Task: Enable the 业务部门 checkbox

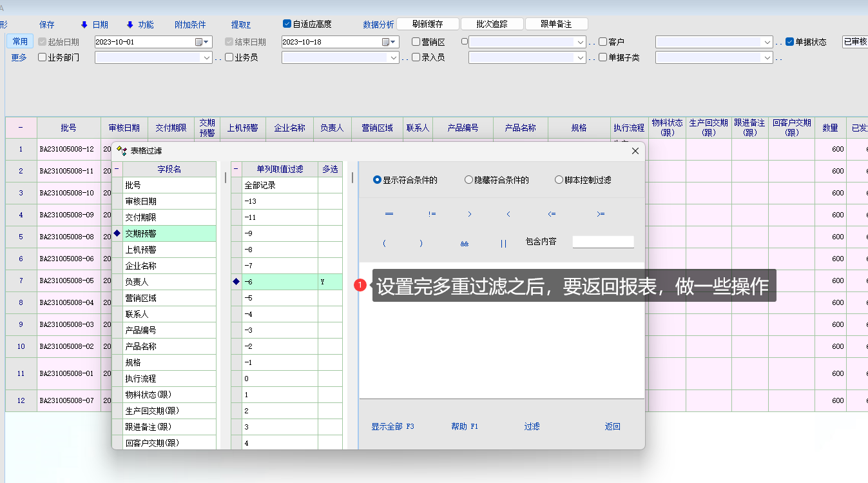Action: 43,57
